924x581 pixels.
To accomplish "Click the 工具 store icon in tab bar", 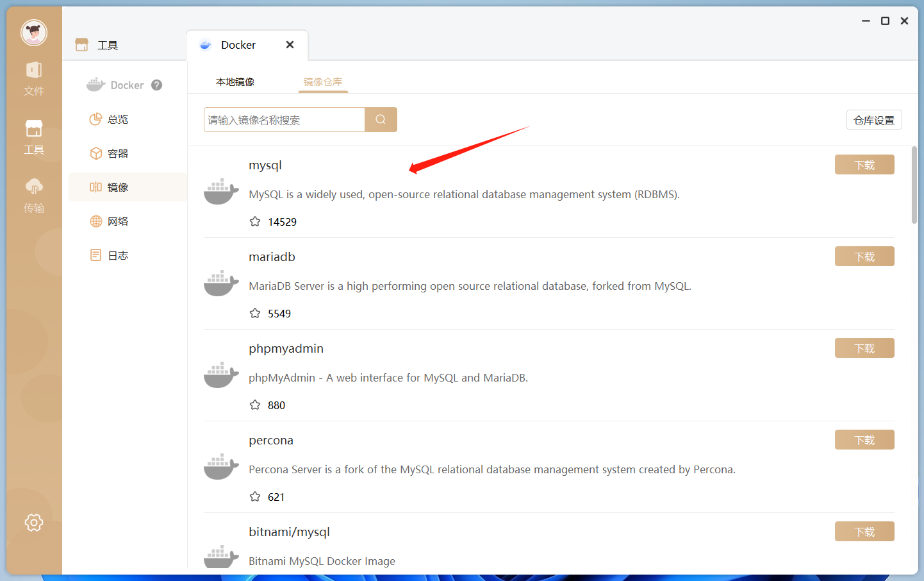I will (81, 45).
